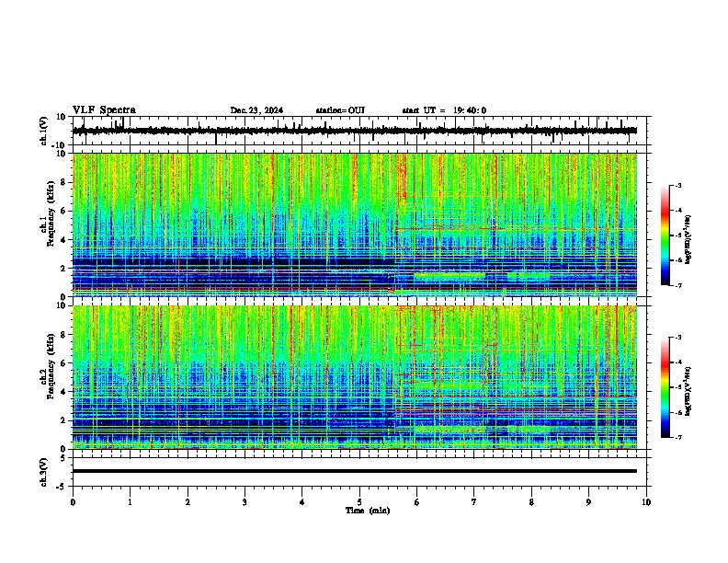
Task: Click the black ch.1 voltage waveform trace
Action: click(354, 131)
